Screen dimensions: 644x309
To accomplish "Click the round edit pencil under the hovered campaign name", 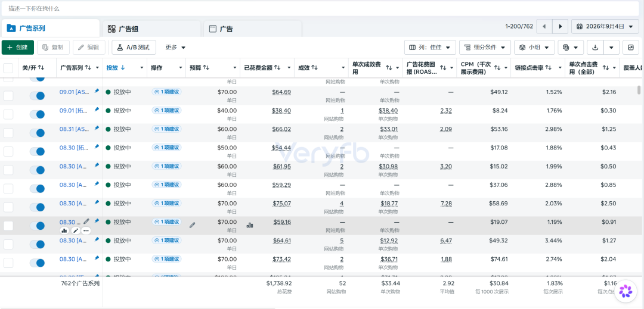I will pos(75,230).
